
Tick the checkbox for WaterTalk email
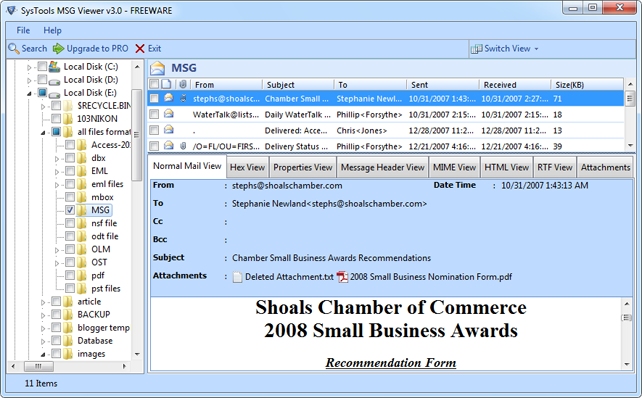coord(154,114)
